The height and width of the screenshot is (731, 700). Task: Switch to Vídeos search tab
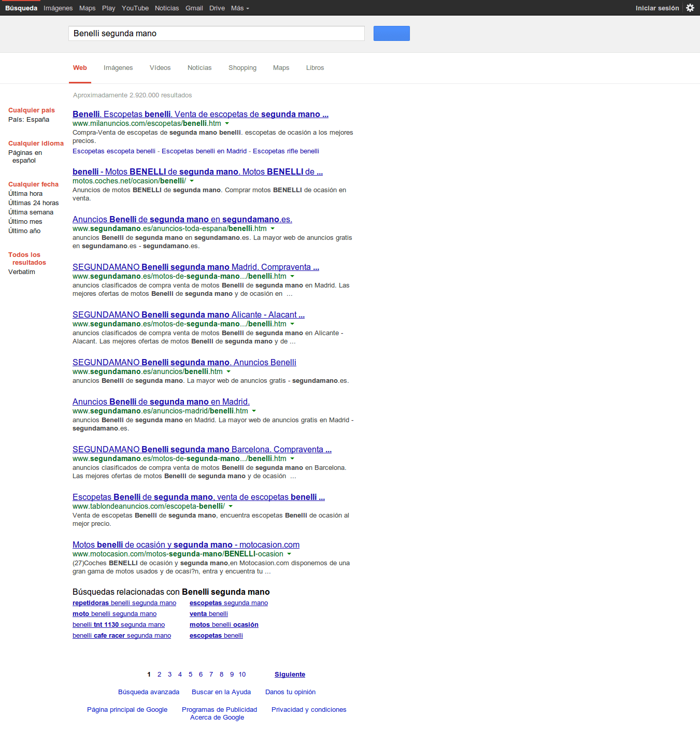160,68
